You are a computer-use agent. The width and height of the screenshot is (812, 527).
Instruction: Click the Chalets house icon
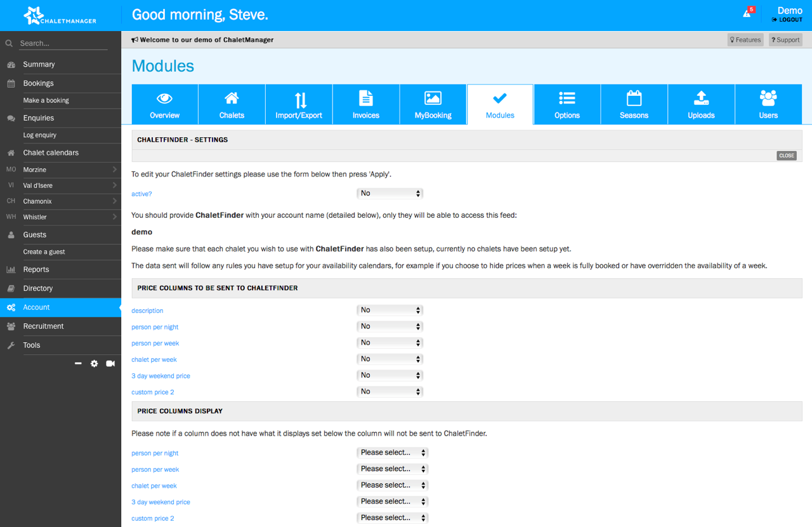(x=232, y=98)
